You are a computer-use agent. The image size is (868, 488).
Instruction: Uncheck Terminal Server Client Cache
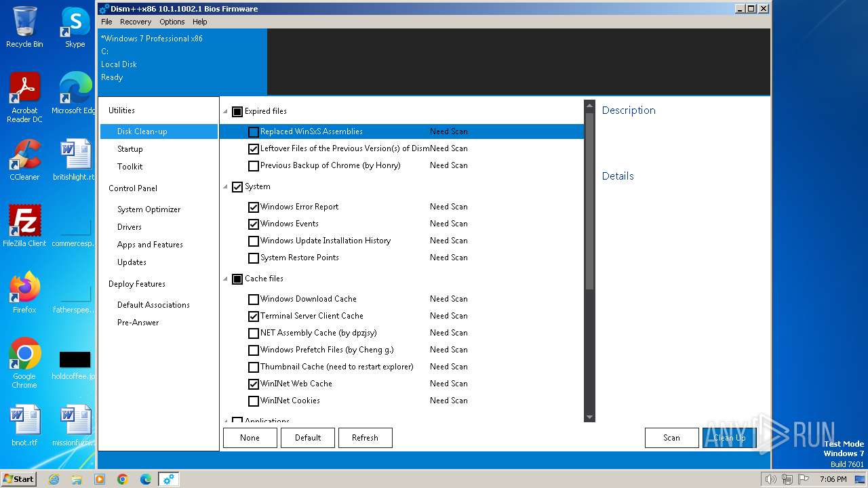pyautogui.click(x=254, y=317)
